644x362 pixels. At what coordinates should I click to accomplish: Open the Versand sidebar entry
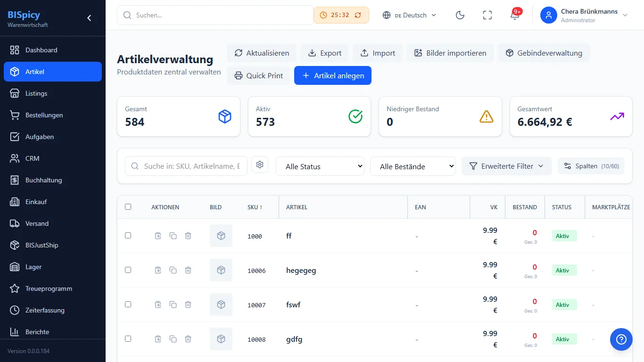point(53,223)
